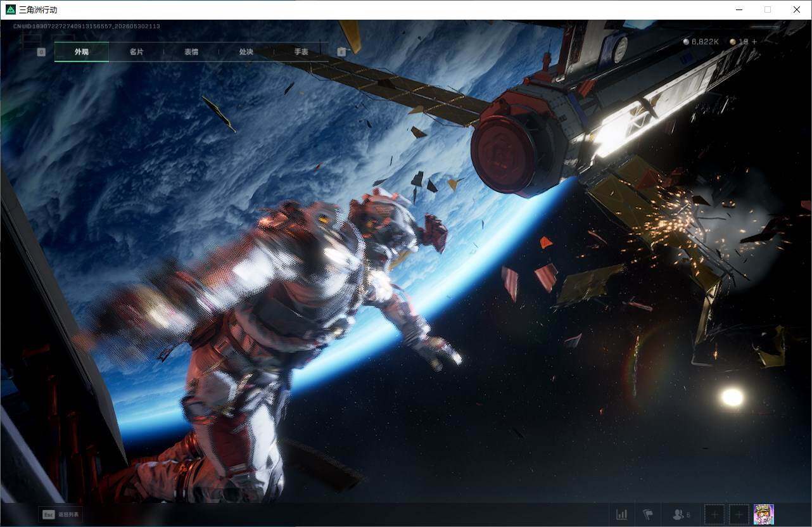
Task: Click the E next-tab key icon
Action: coord(342,52)
